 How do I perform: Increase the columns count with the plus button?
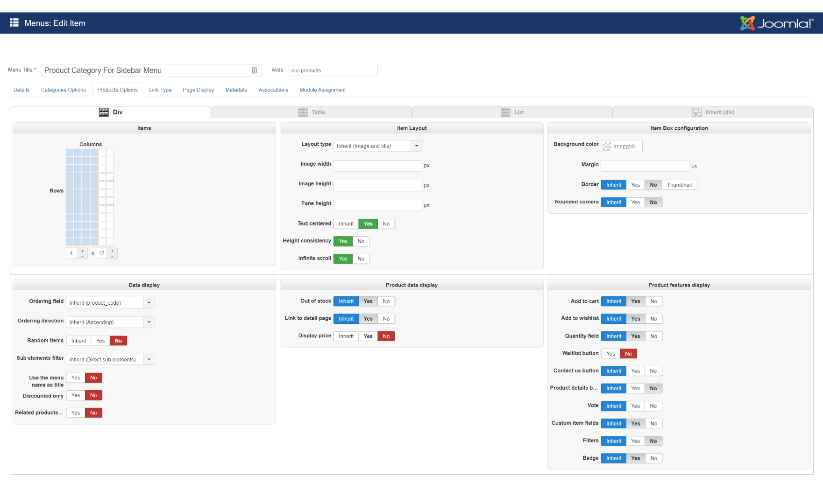point(82,251)
